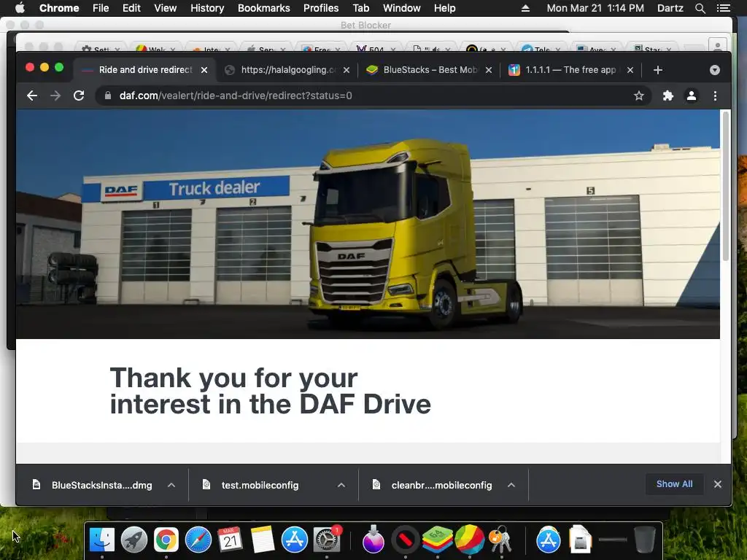747x560 pixels.
Task: Bookmark this page with the star icon
Action: (639, 96)
